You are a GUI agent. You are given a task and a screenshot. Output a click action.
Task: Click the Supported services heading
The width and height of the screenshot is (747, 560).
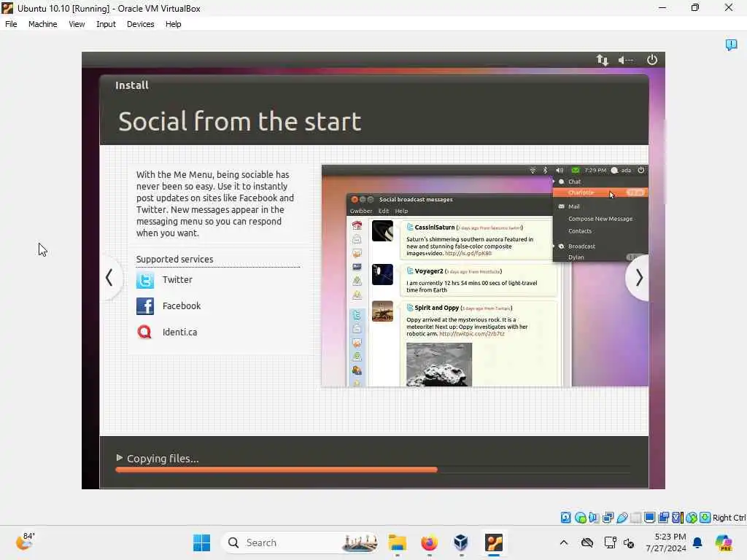[174, 259]
